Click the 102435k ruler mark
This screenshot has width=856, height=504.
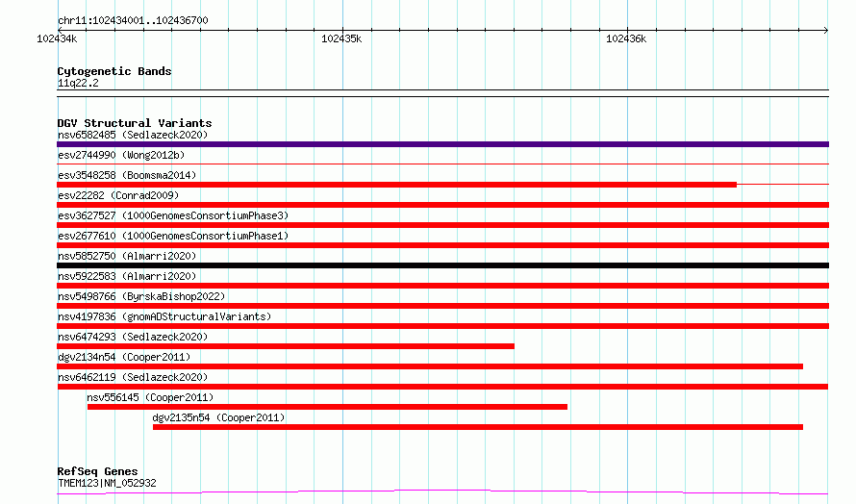point(341,38)
